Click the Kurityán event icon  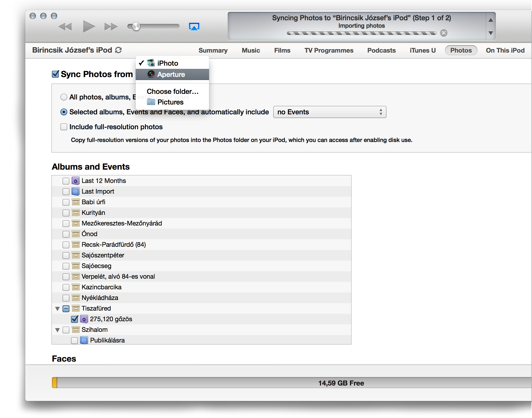click(76, 213)
